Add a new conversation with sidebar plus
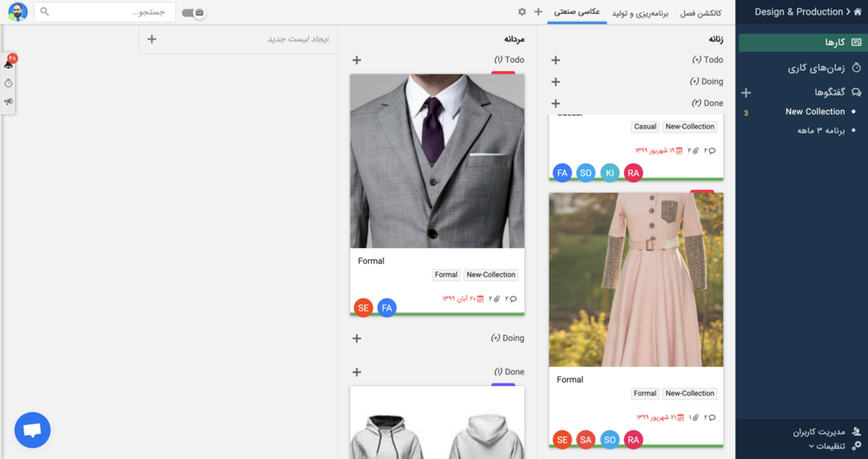The height and width of the screenshot is (459, 868). click(746, 93)
